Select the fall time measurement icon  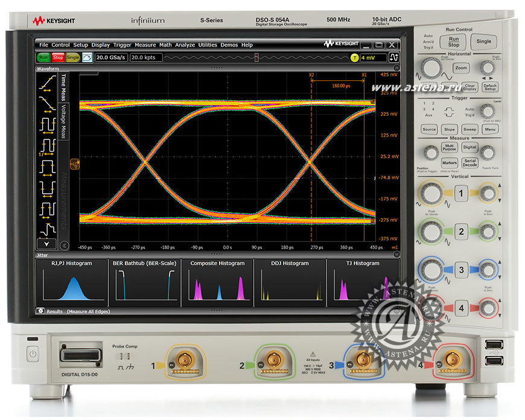click(x=47, y=104)
